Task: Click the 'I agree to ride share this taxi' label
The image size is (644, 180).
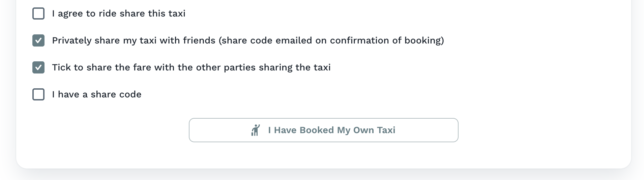Action: (119, 13)
